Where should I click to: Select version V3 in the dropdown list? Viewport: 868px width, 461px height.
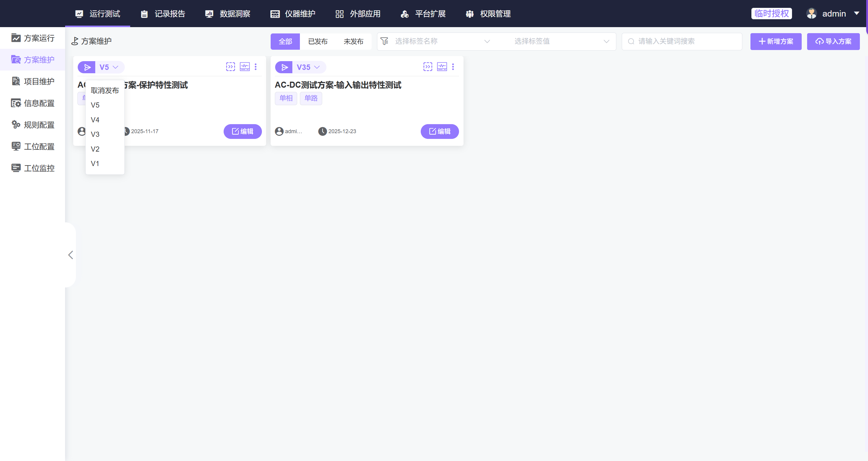(95, 134)
